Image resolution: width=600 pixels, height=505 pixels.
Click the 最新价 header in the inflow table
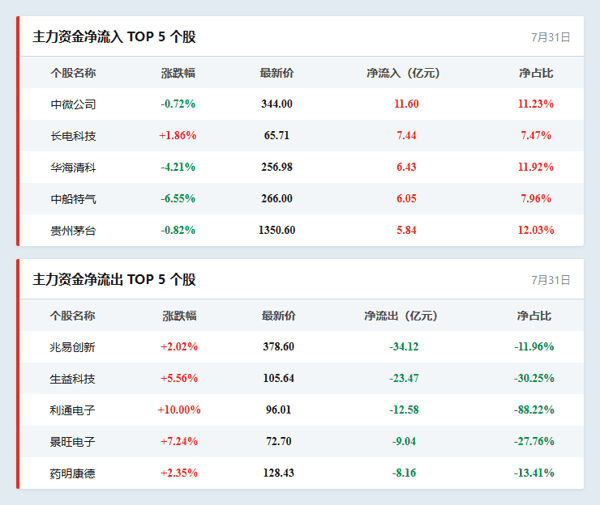(x=277, y=73)
